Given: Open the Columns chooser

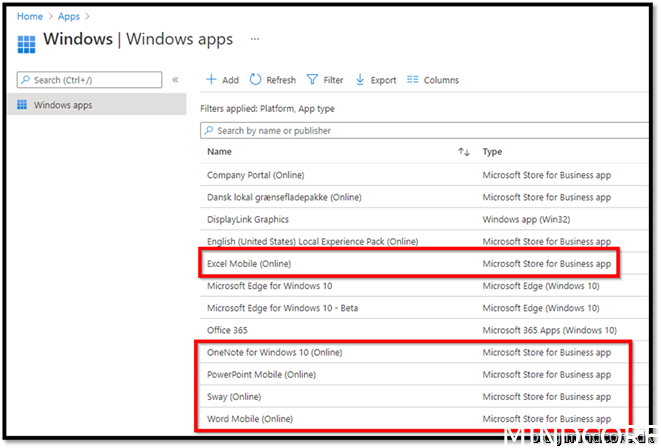Looking at the screenshot, I should click(413, 80).
